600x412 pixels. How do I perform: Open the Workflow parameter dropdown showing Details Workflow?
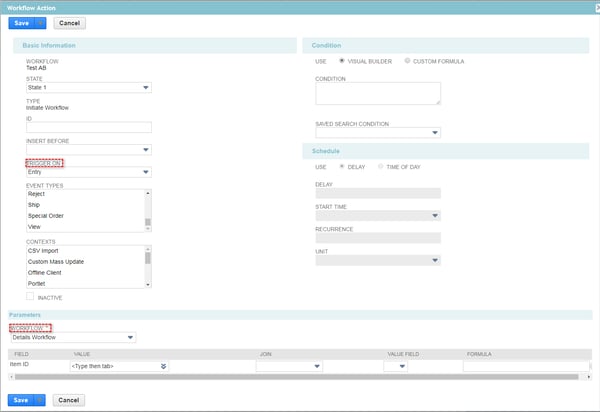click(x=73, y=337)
